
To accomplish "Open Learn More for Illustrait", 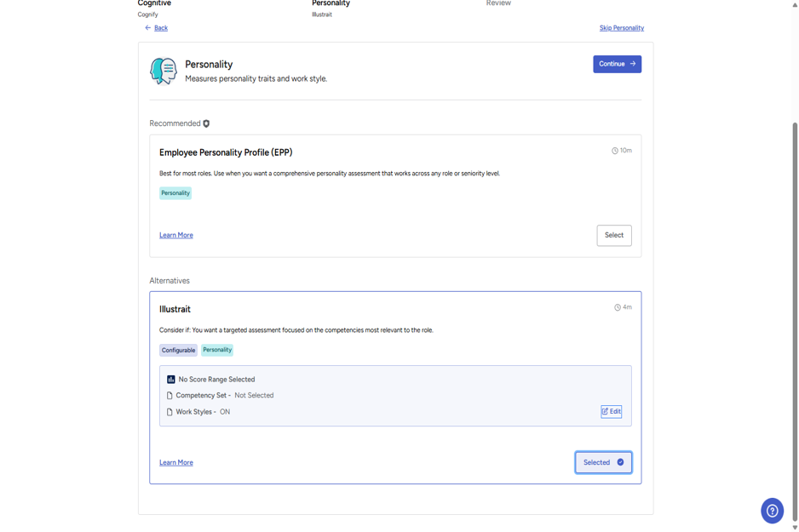I will (175, 463).
